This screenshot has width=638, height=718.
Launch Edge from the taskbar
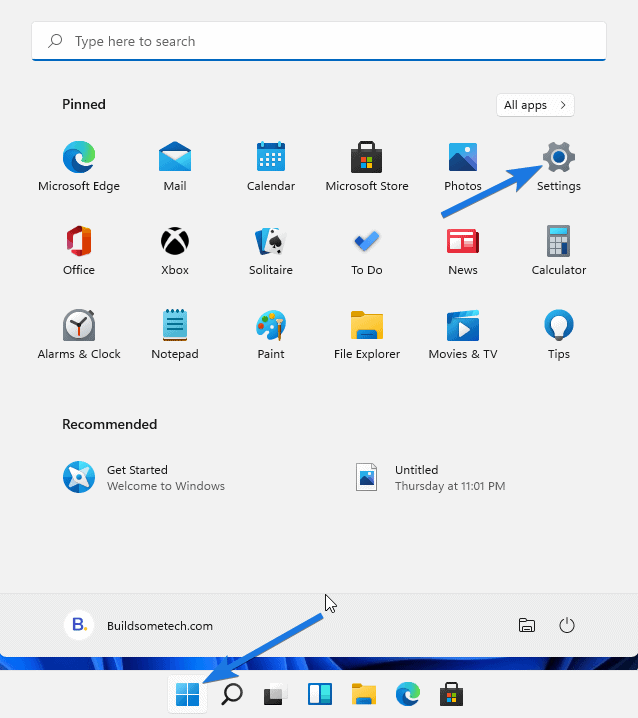408,694
